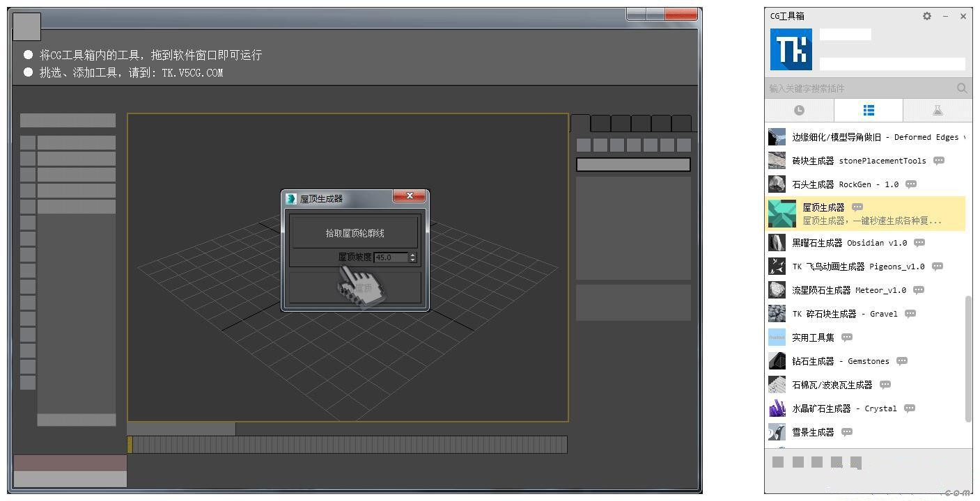Select the Gravel 碎石块生成器 icon
Image resolution: width=980 pixels, height=501 pixels.
pos(776,313)
